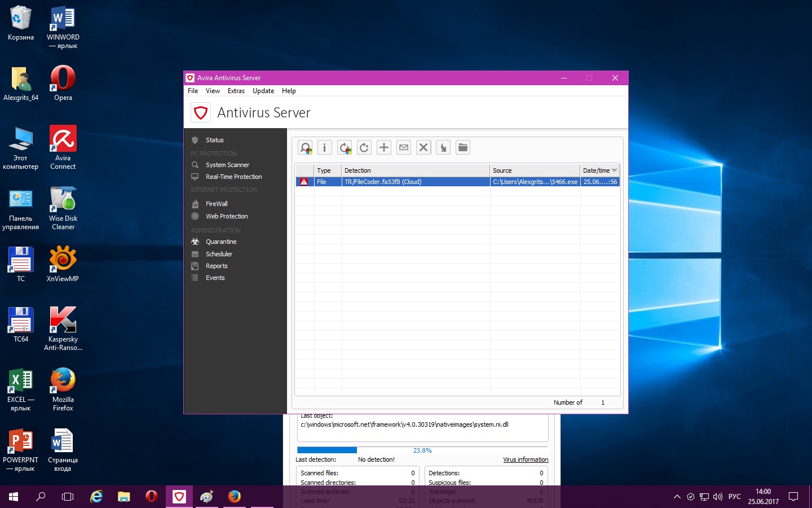Click the rescan object magnifier icon

[305, 148]
